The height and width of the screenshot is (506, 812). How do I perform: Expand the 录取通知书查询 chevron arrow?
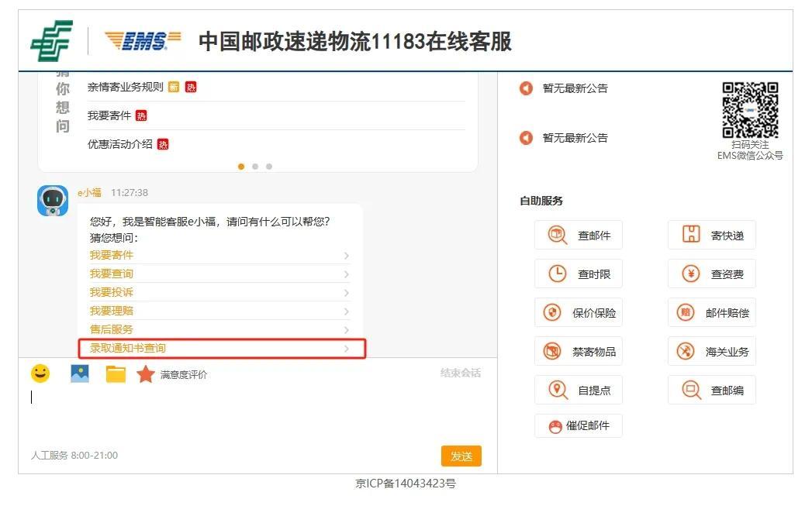point(347,349)
